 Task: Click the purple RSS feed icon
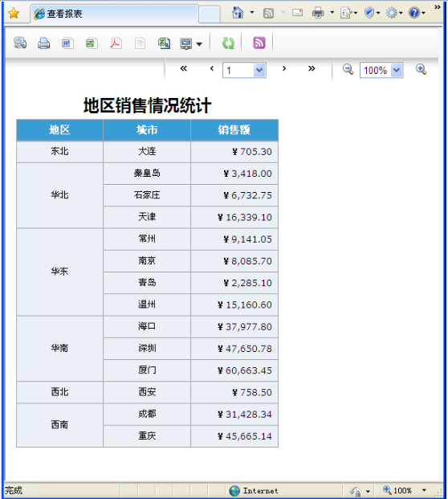click(259, 43)
